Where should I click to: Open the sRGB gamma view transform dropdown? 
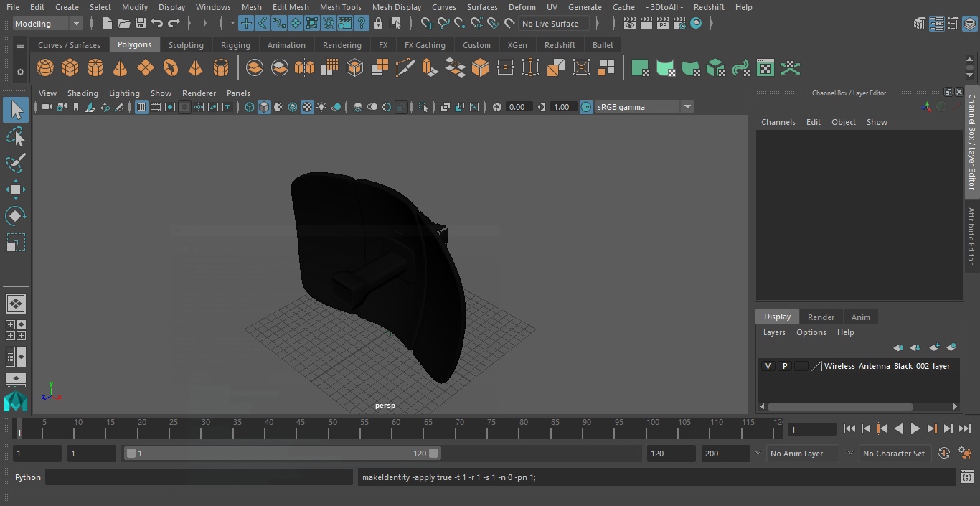tap(644, 107)
